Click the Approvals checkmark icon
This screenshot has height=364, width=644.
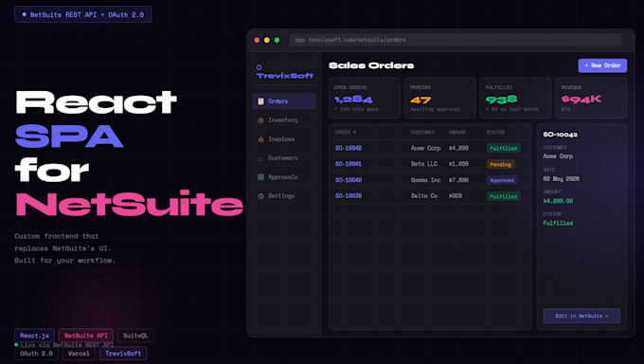point(260,177)
